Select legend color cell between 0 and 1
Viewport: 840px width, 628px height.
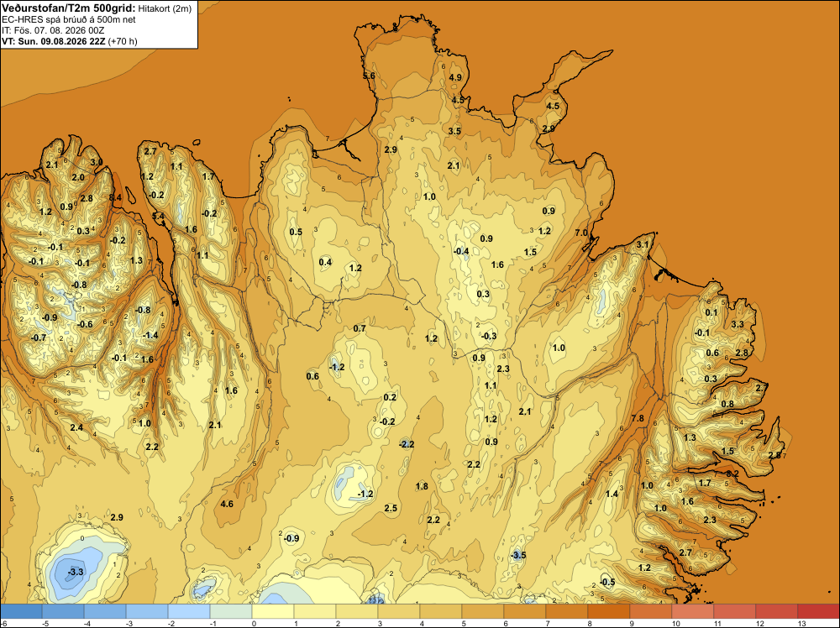click(273, 611)
